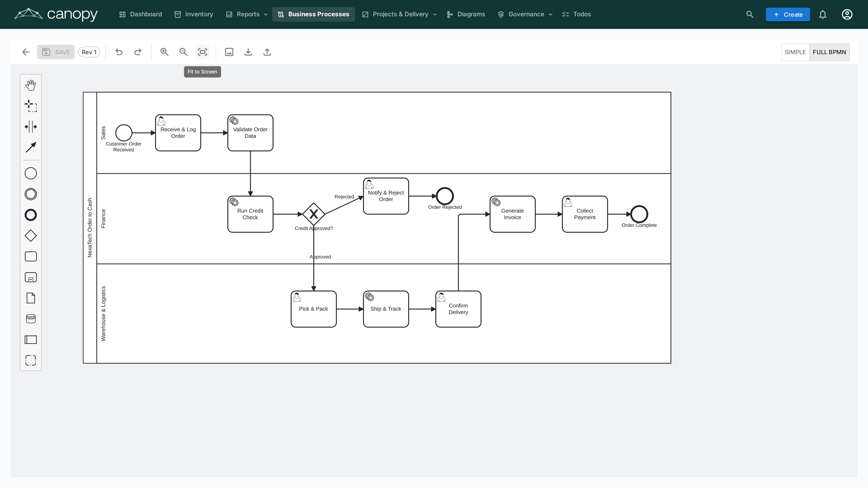Screen dimensions: 868x488
Task: Select the Collect Payment task
Action: pyautogui.click(x=585, y=214)
